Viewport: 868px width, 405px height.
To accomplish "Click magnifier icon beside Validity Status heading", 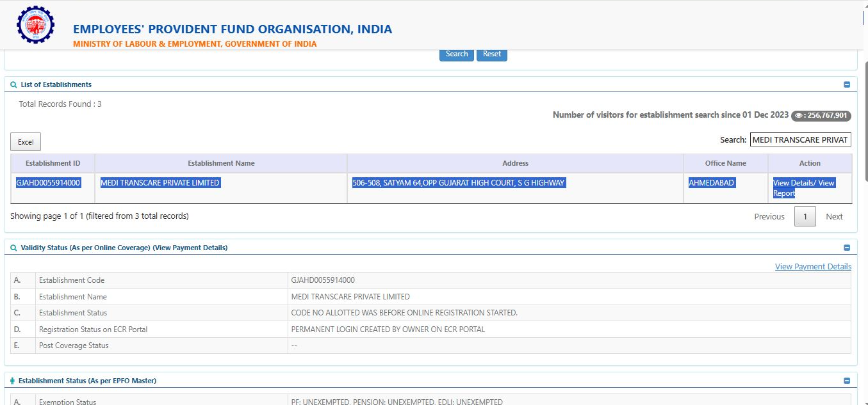I will tap(13, 248).
